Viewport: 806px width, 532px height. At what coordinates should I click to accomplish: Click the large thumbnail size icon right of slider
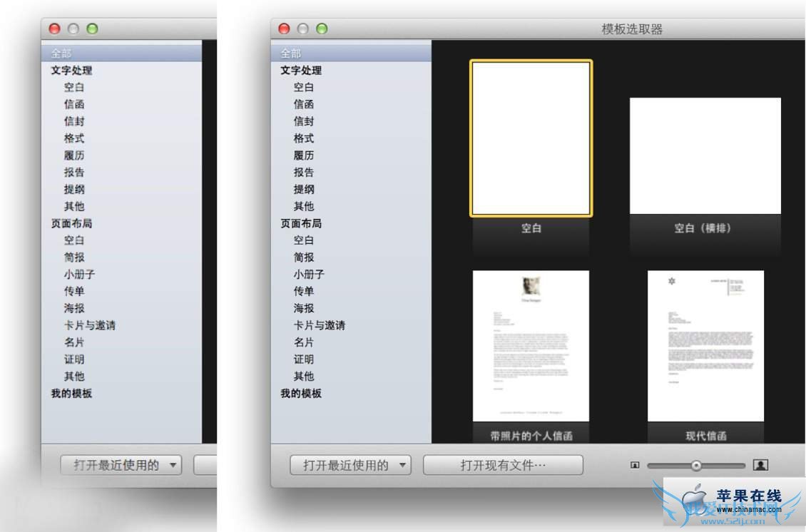(x=760, y=466)
